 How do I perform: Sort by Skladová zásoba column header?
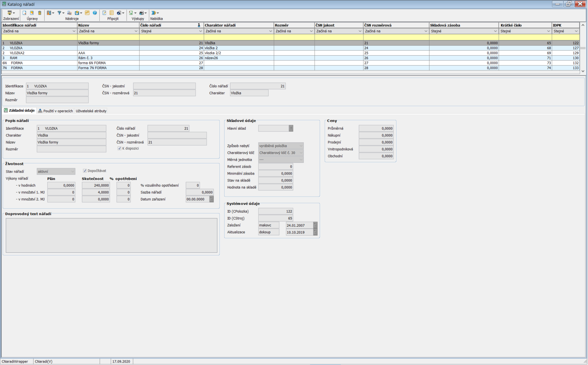463,25
